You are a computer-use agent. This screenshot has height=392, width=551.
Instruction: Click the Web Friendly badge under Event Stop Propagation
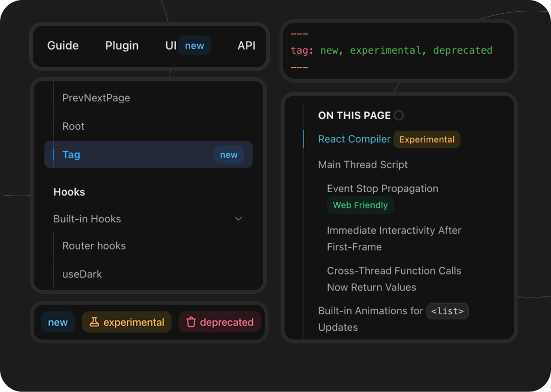click(x=360, y=205)
